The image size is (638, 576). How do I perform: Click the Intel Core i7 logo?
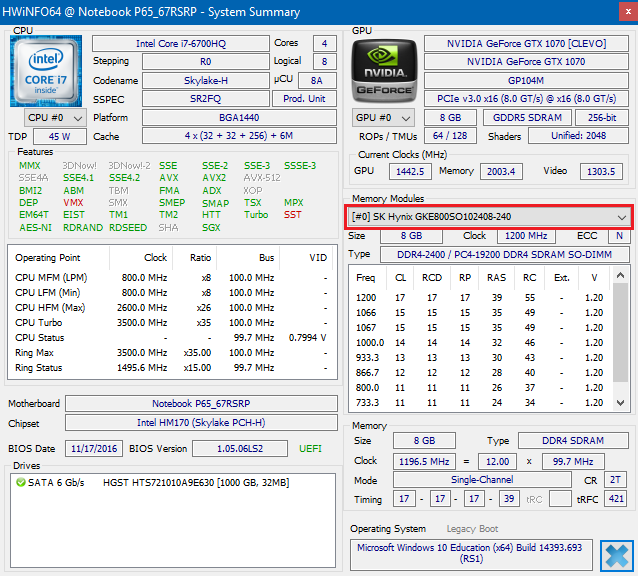tap(46, 71)
